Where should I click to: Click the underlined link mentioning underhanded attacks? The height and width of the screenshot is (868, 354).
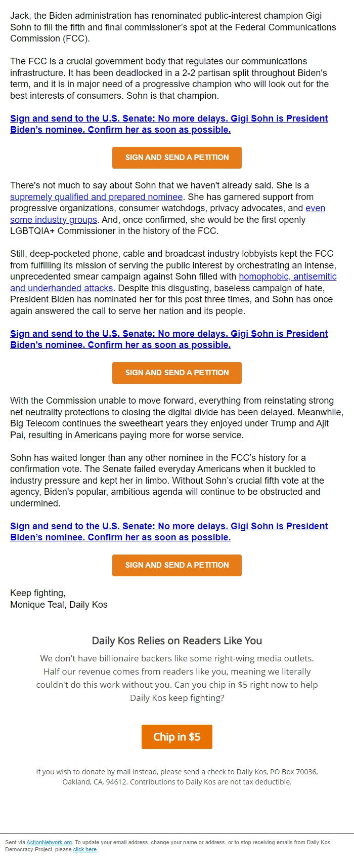61,288
